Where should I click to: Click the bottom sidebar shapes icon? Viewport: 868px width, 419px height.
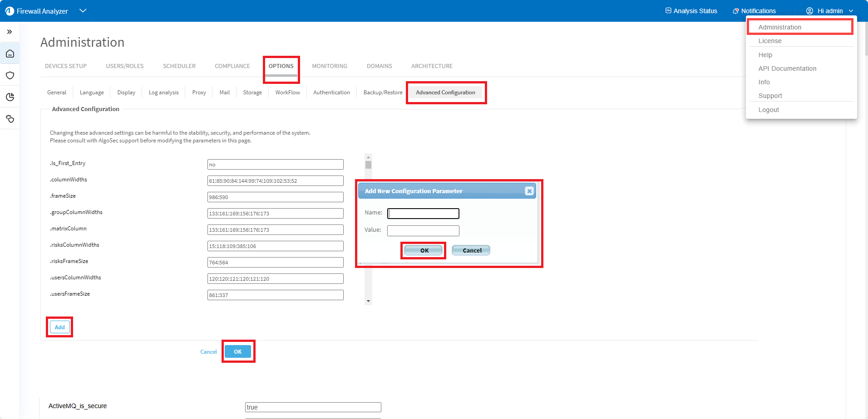click(10, 119)
